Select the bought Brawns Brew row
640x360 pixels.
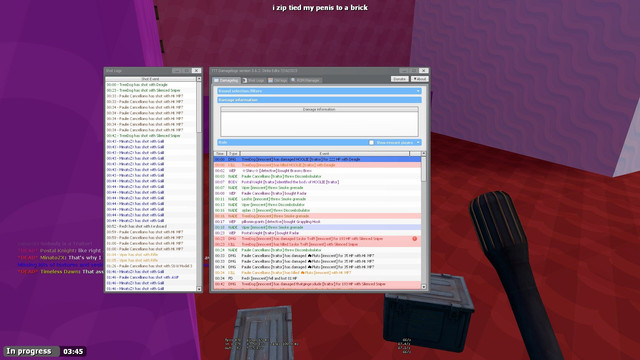318,171
